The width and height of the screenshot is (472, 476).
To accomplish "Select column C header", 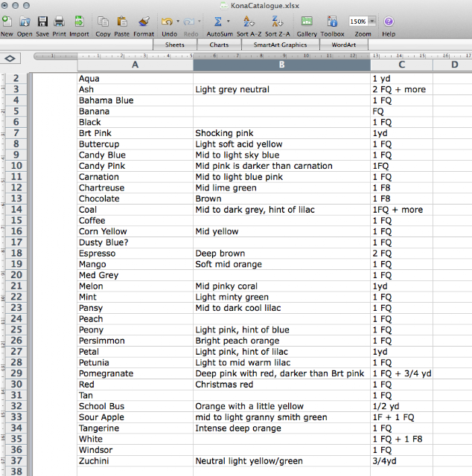I will point(402,65).
